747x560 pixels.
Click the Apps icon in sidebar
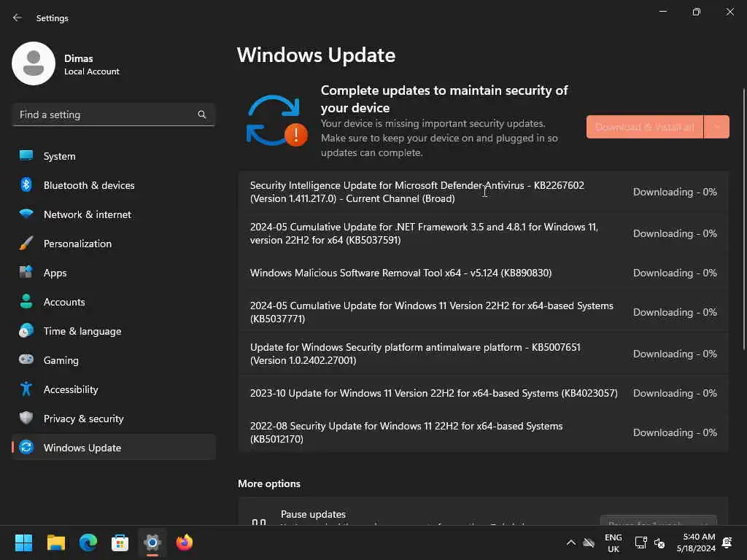tap(26, 273)
